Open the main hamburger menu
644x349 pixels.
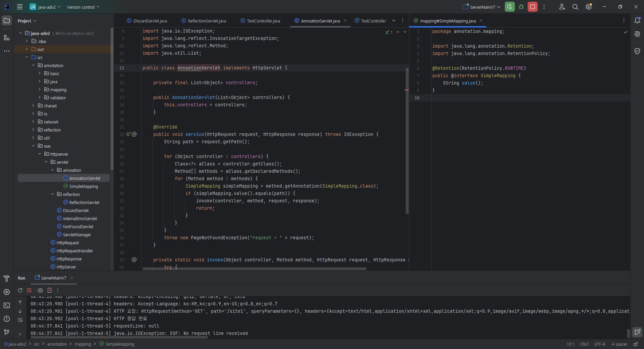(20, 7)
